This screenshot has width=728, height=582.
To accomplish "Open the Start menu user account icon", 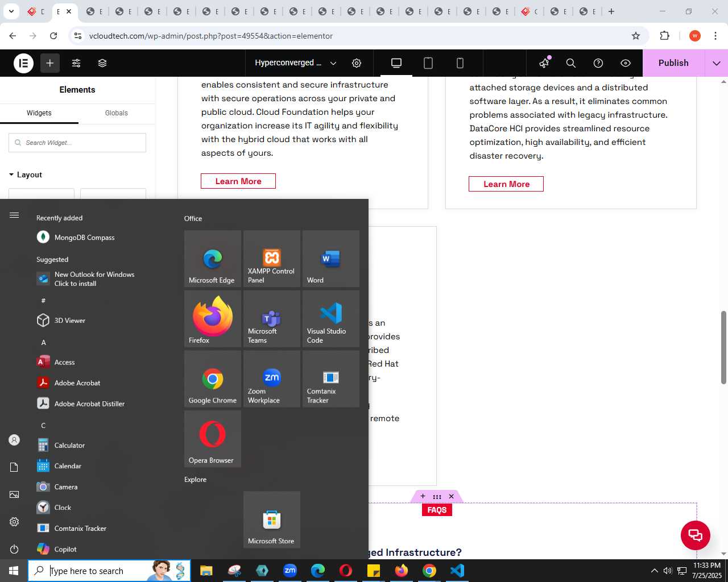I will (14, 440).
